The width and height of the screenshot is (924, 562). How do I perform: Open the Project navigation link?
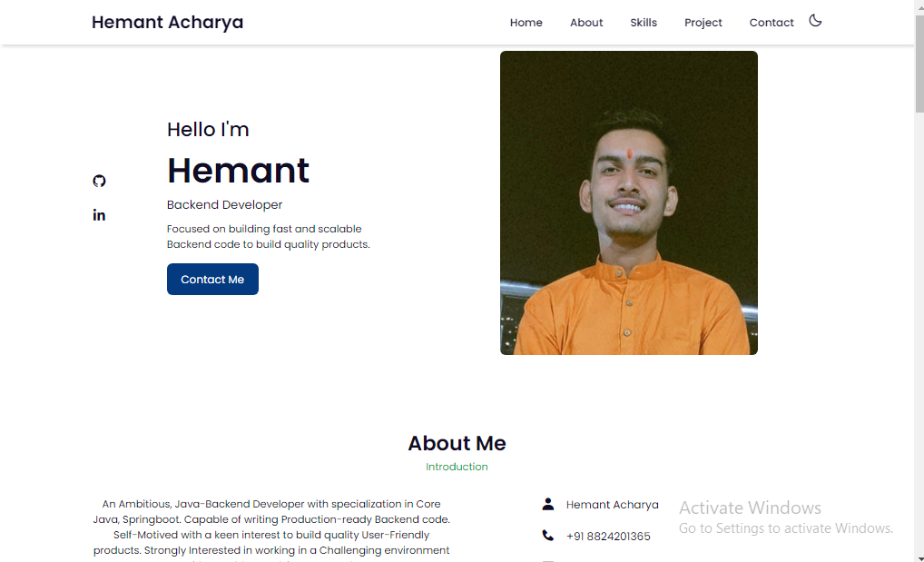pos(703,23)
